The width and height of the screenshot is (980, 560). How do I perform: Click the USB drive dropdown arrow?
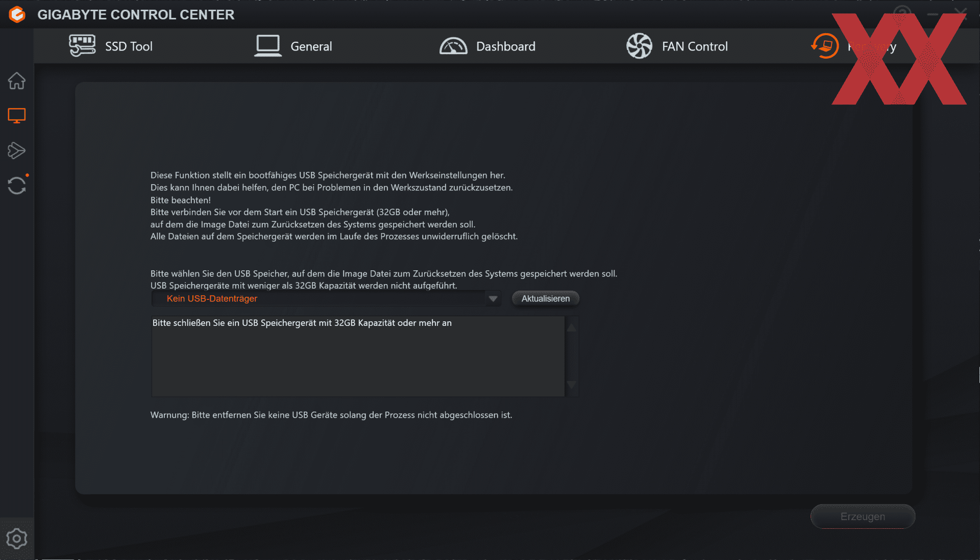click(x=493, y=298)
